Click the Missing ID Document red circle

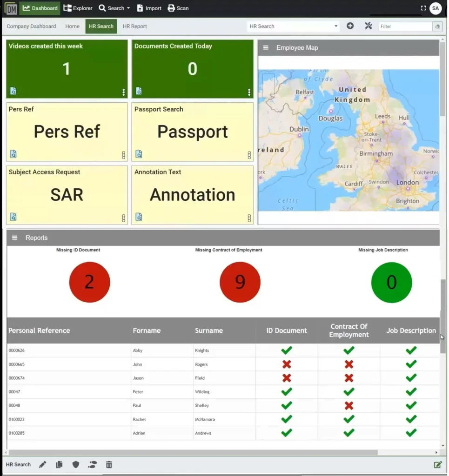(90, 282)
